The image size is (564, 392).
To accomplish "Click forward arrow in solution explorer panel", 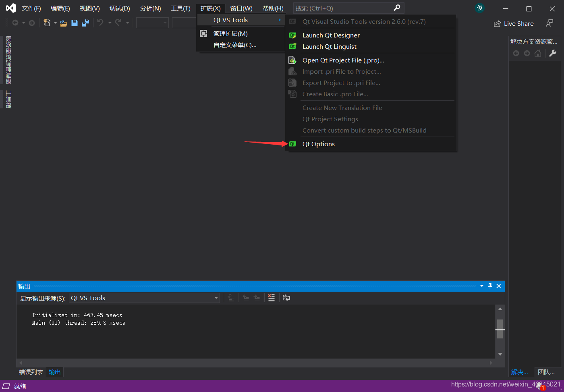I will (x=527, y=53).
